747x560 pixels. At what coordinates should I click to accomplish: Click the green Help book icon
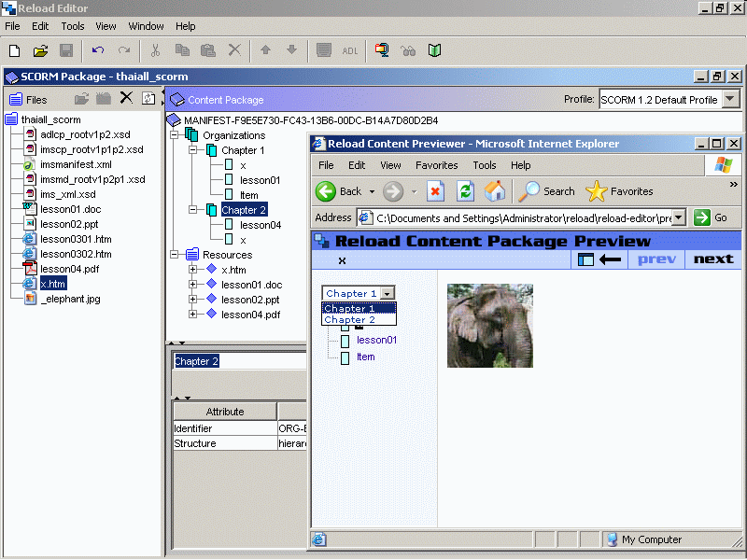tap(434, 50)
